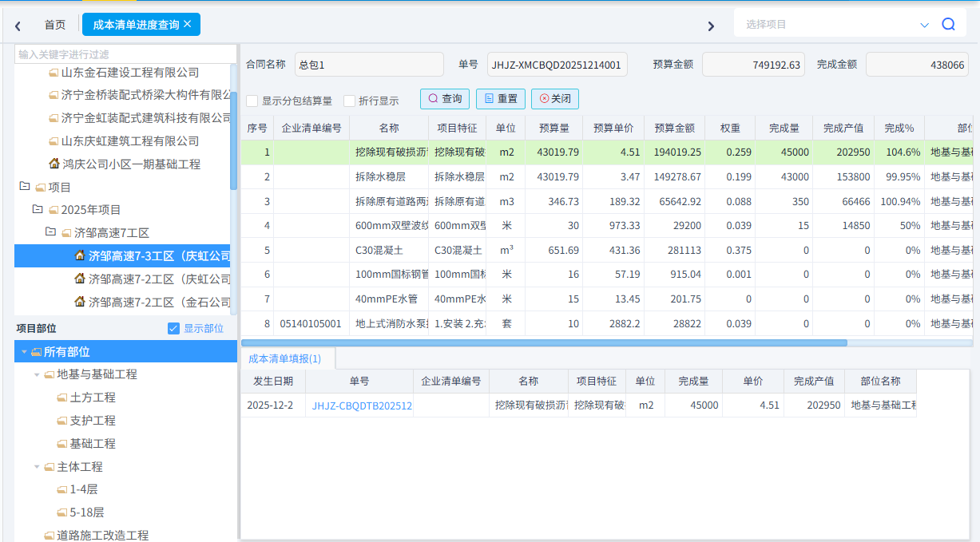Click the search magnifier icon at top right
This screenshot has width=980, height=542.
tap(948, 25)
